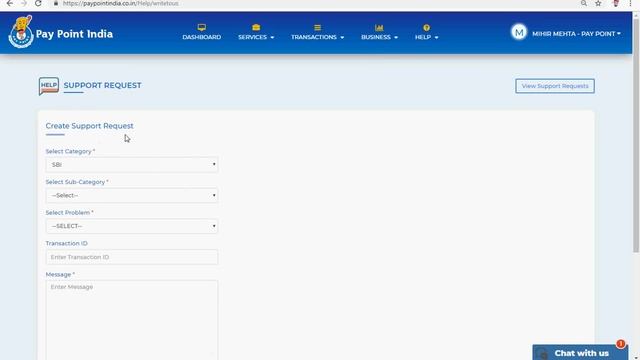Click the browser forward arrow
Image resolution: width=640 pixels, height=360 pixels.
click(x=24, y=3)
